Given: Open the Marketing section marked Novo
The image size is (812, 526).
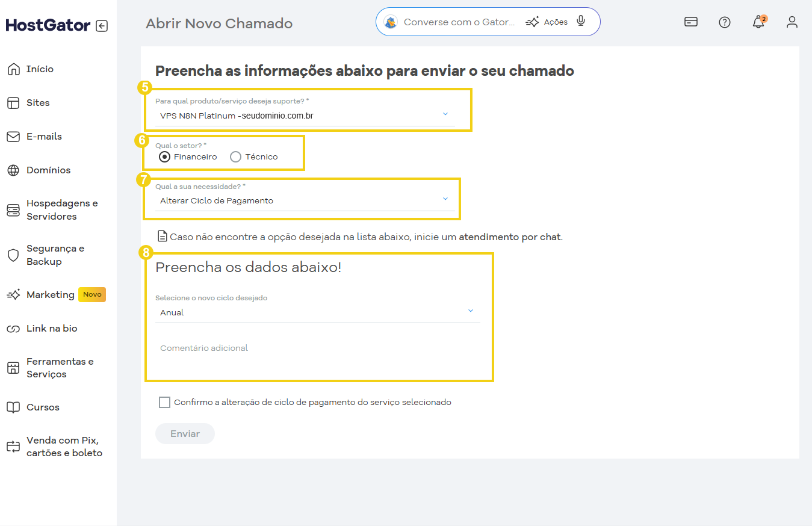Looking at the screenshot, I should [51, 294].
